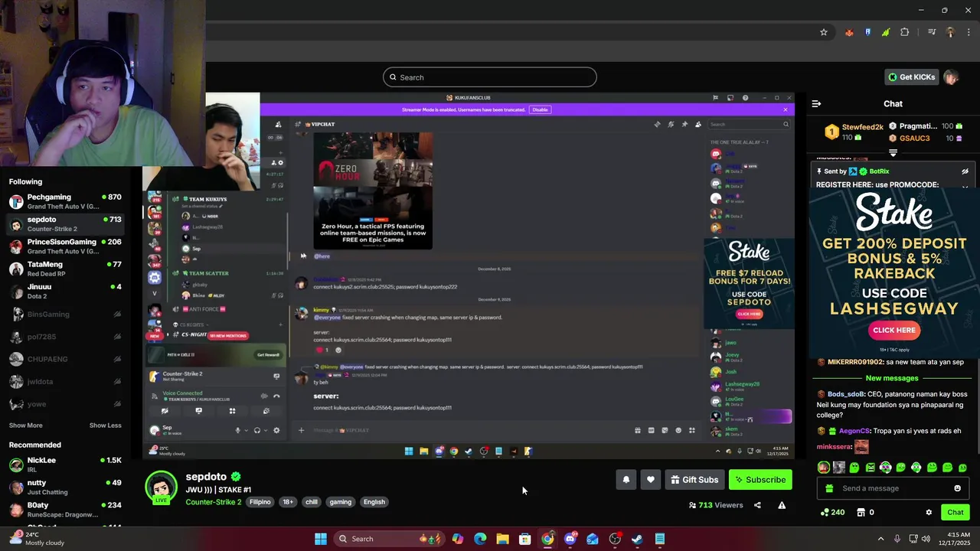
Task: Open recommended channel nutty
Action: point(65,487)
